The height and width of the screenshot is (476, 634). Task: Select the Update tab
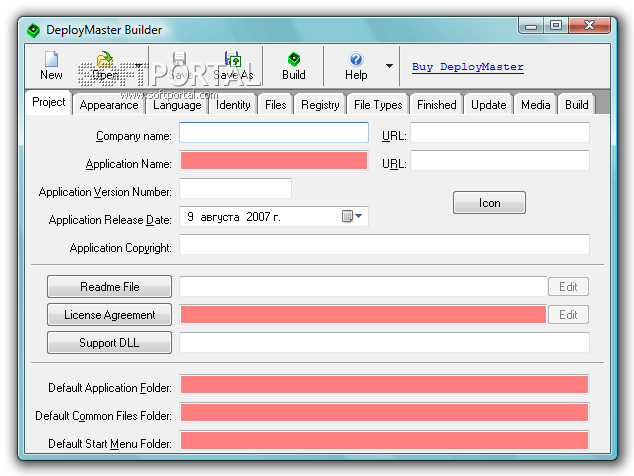pos(488,105)
